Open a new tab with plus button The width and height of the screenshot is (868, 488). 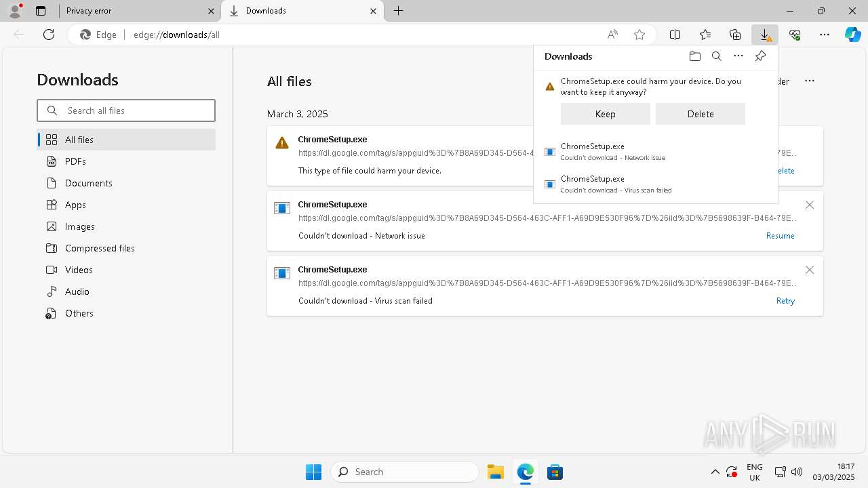point(399,11)
